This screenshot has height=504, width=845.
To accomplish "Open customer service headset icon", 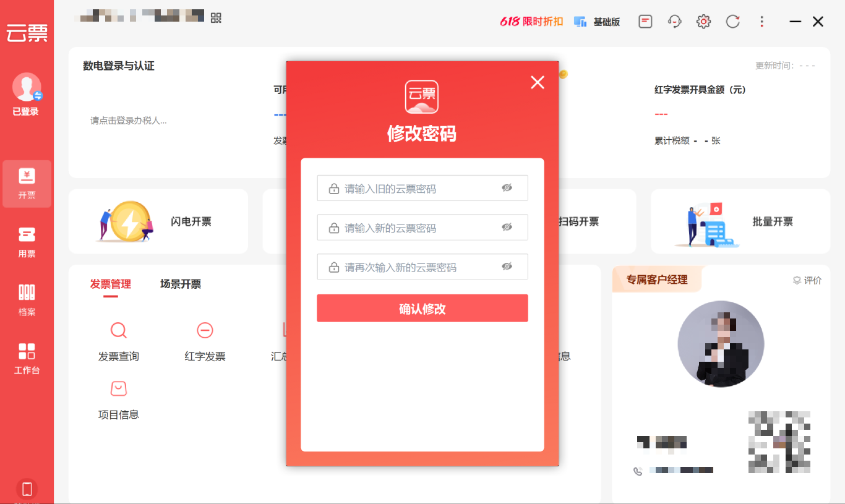I will (674, 22).
